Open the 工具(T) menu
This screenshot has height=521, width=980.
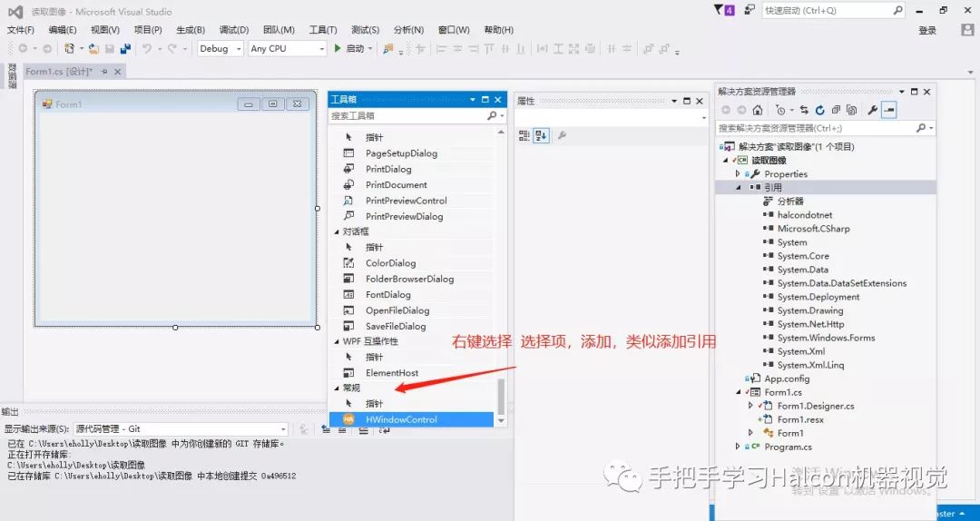click(x=322, y=30)
